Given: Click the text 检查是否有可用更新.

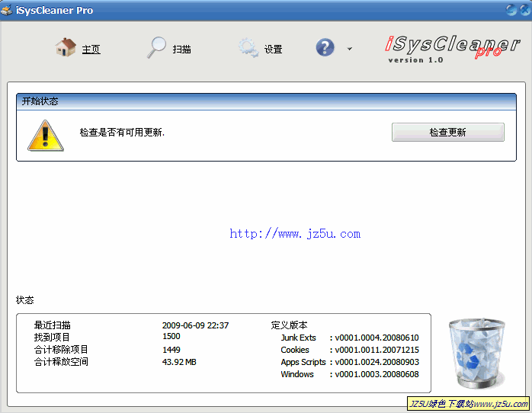Looking at the screenshot, I should (122, 133).
